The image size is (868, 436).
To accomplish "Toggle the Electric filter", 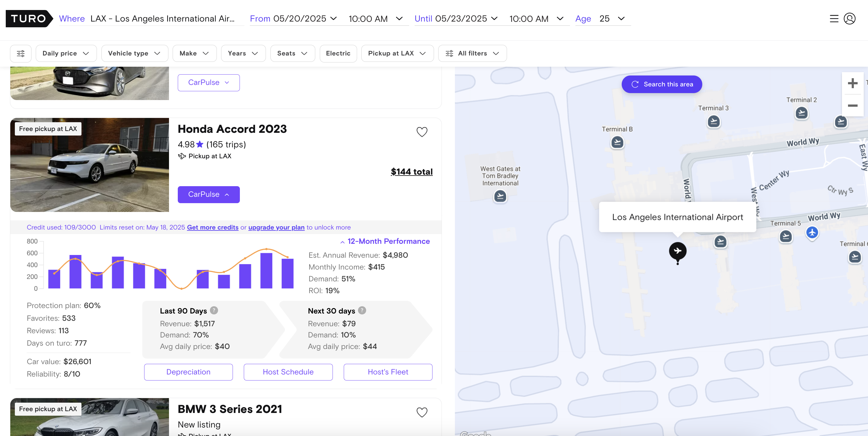I will (338, 53).
